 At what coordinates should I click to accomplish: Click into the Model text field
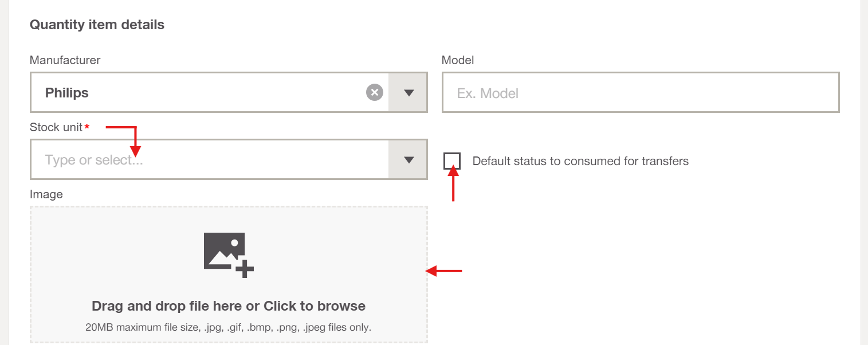[640, 92]
